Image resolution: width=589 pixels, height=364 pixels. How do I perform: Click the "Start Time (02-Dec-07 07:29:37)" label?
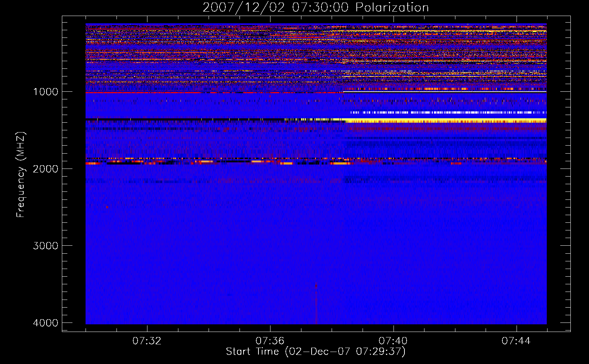(316, 352)
